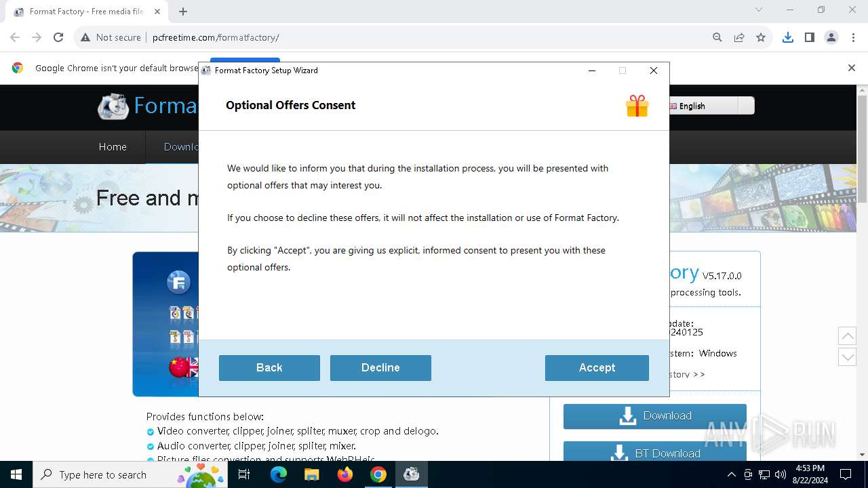This screenshot has width=868, height=488.
Task: Reload the page in Chrome
Action: (x=58, y=37)
